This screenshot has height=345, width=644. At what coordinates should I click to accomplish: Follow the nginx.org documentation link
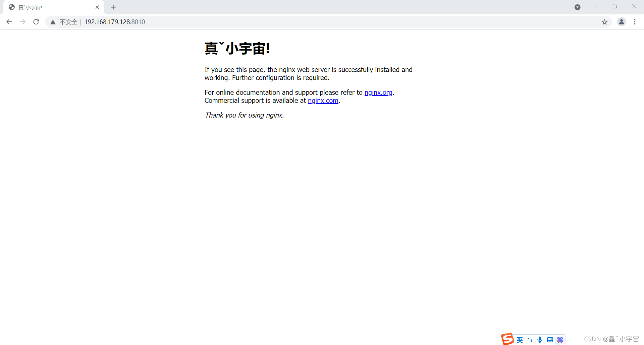pyautogui.click(x=378, y=92)
